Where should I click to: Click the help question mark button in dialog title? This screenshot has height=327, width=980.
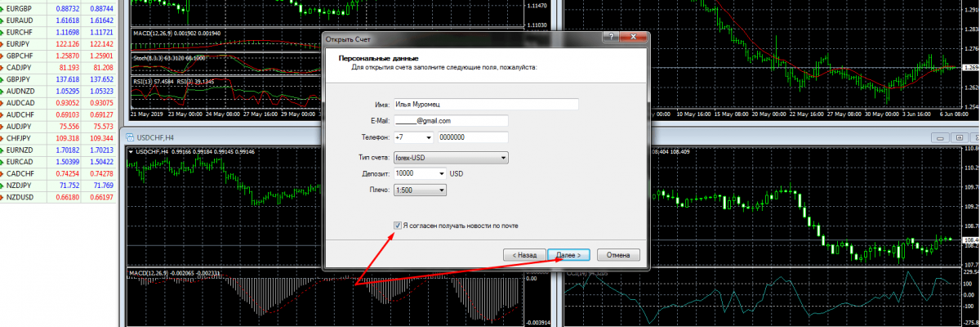pos(609,38)
